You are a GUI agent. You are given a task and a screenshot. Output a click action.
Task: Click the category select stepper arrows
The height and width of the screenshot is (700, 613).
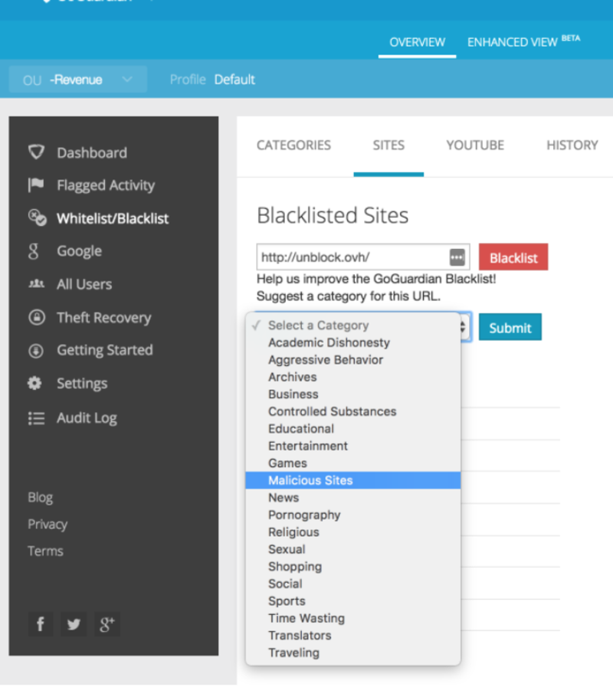click(464, 327)
